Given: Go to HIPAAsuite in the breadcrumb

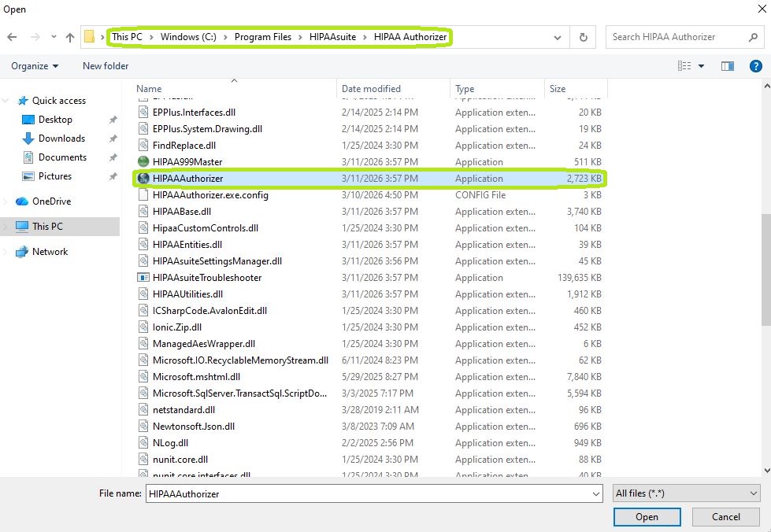Looking at the screenshot, I should pos(332,37).
